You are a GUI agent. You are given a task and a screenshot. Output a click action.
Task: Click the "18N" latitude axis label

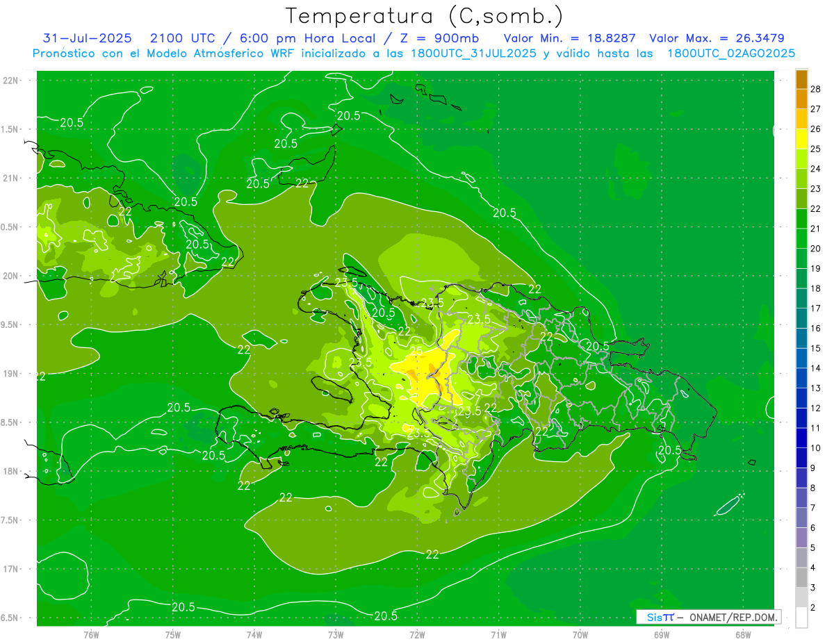point(10,472)
